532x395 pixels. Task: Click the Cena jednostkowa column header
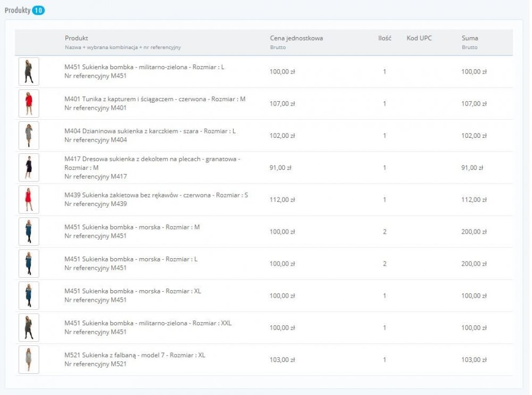tap(296, 38)
